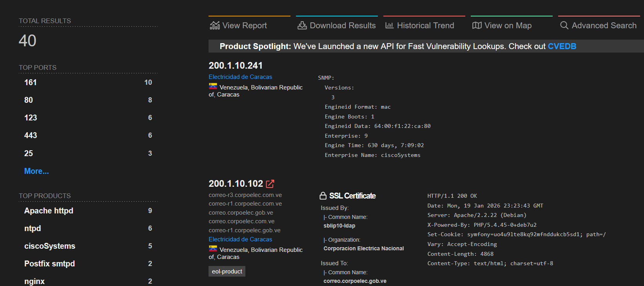Click the HTTP/1.1 200 OK line
The height and width of the screenshot is (286, 644).
pyautogui.click(x=452, y=196)
